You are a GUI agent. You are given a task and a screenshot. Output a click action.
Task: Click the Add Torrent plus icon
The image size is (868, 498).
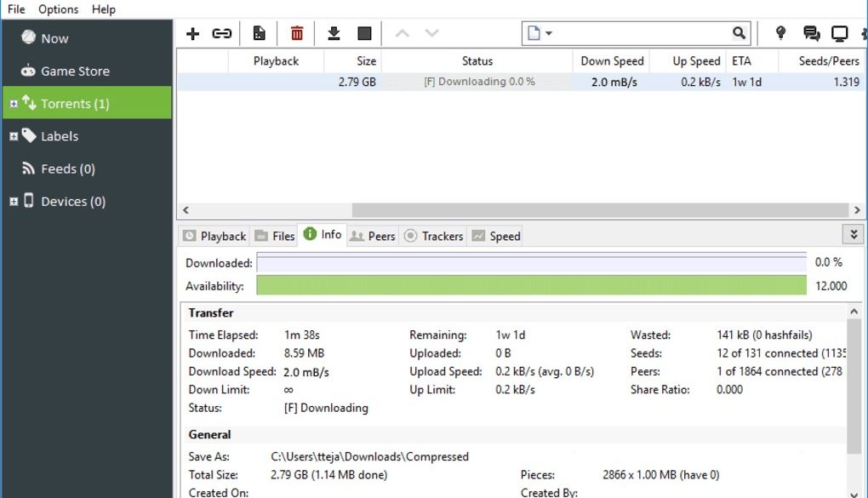click(193, 33)
